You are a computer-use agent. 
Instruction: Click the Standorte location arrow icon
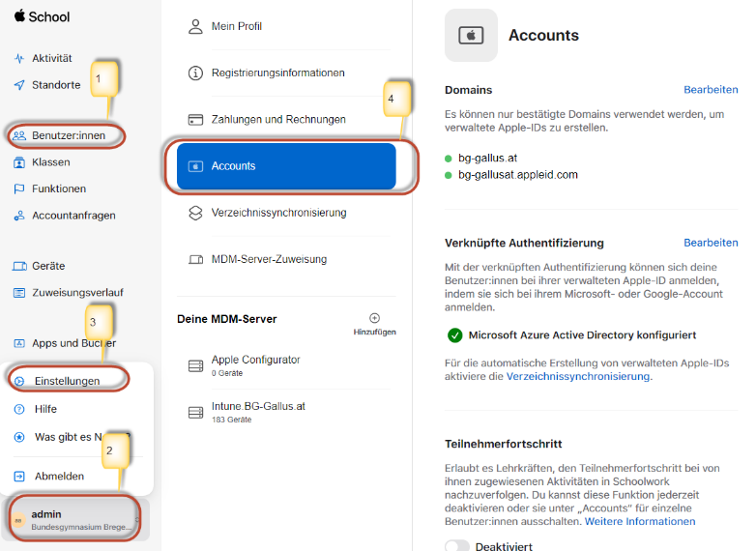click(19, 85)
